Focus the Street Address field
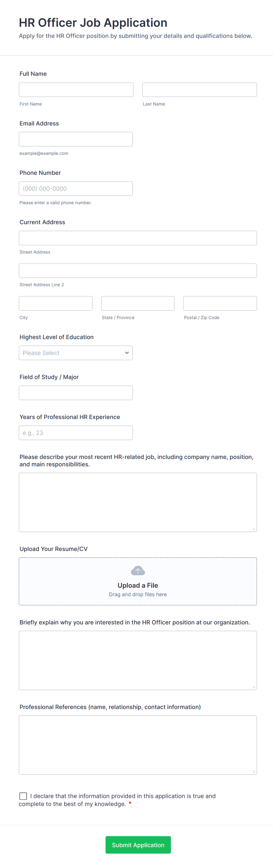 tap(138, 238)
